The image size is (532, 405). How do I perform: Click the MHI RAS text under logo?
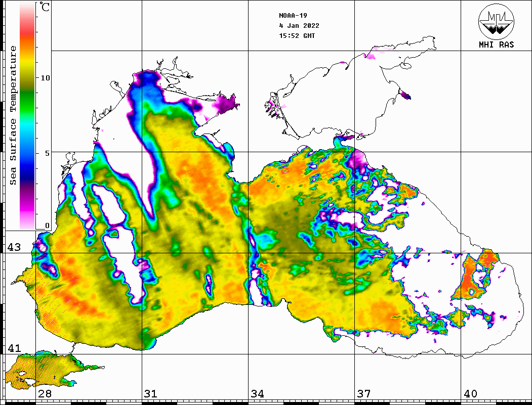coord(496,44)
